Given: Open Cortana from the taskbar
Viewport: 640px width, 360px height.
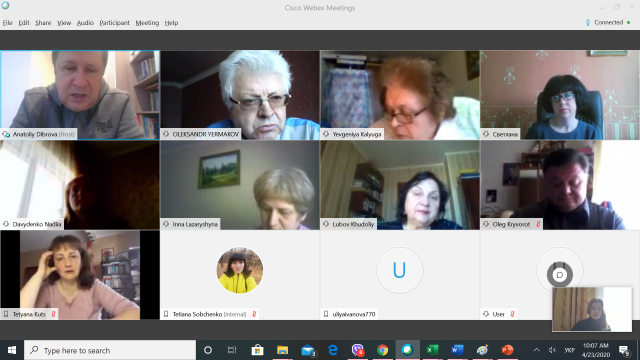Looking at the screenshot, I should point(208,350).
